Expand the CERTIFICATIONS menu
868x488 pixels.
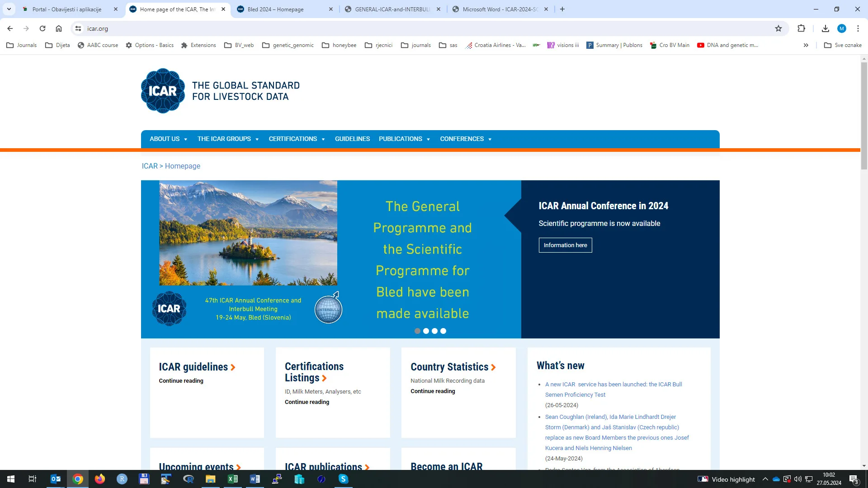297,139
